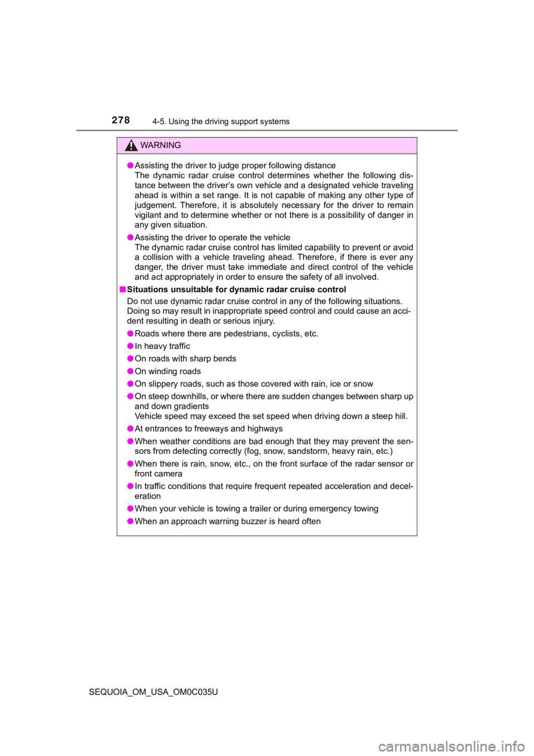Click 'Situations unsuitable for dynamic radar cruise control' heading
Screen dimensions: 534x756
pos(236,289)
